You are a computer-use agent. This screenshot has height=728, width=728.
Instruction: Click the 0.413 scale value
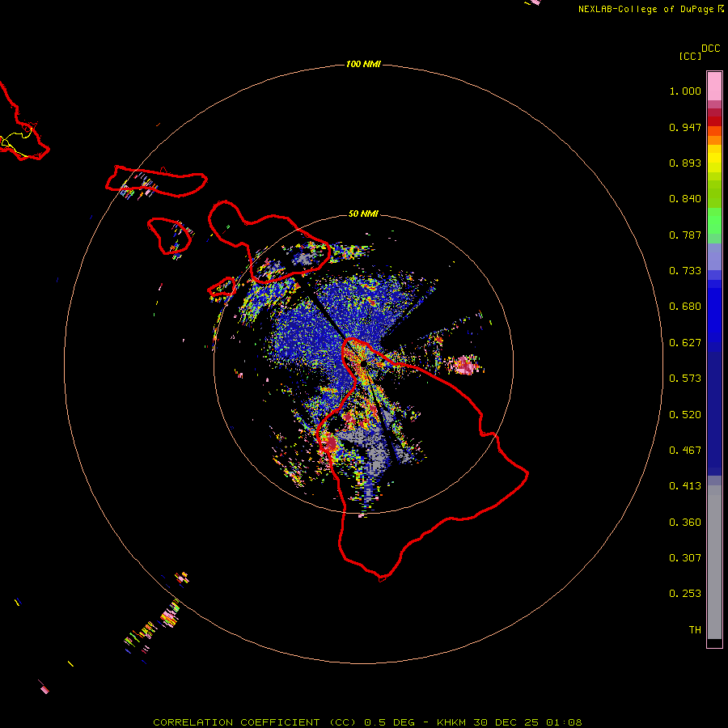coord(685,486)
